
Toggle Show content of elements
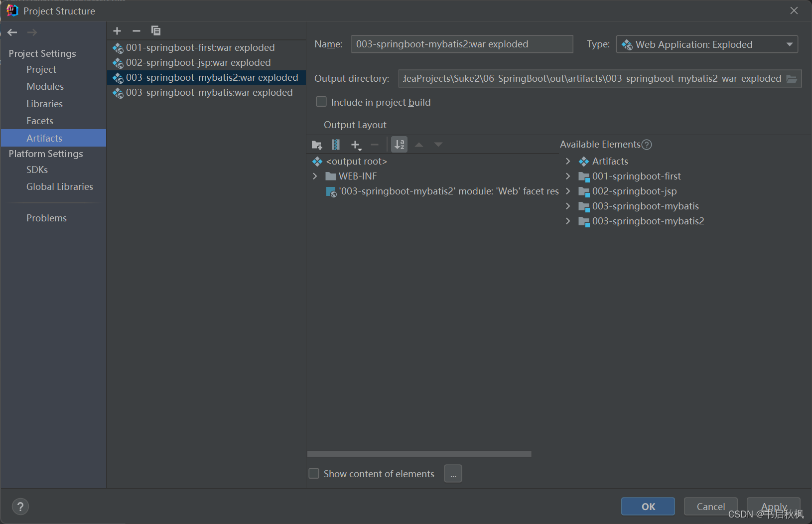coord(314,473)
